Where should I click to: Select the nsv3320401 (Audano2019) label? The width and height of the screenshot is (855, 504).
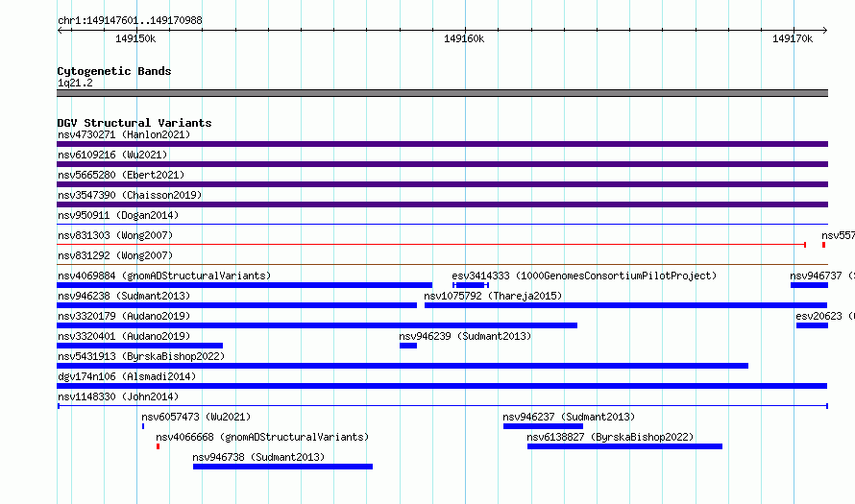pyautogui.click(x=124, y=336)
